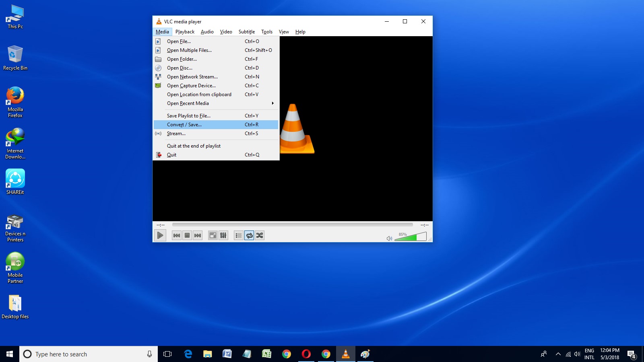
Task: Select Mozilla Firefox desktop shortcut
Action: tap(15, 102)
